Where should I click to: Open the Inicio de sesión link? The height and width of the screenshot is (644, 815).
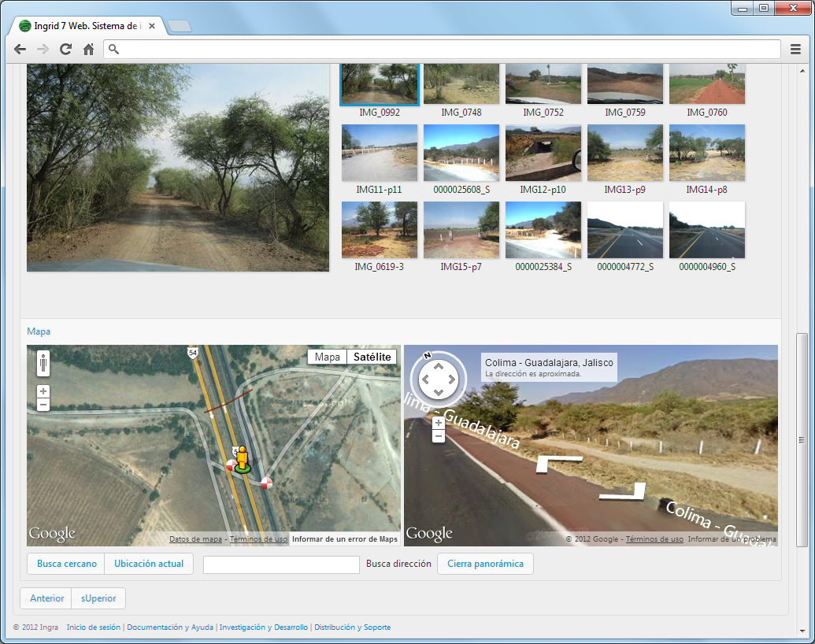(94, 627)
